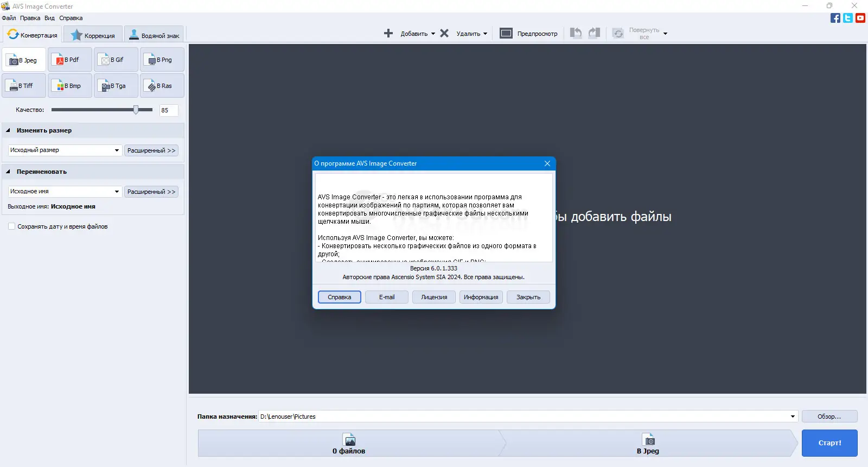Select the 'В Tga' output format
Screen dimensions: 868x467
116,86
